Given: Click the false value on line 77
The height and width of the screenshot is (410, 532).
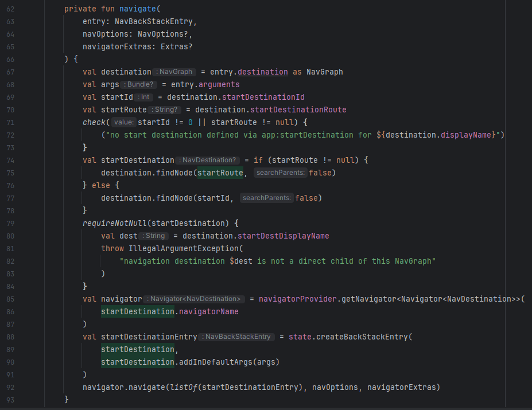Looking at the screenshot, I should [306, 198].
